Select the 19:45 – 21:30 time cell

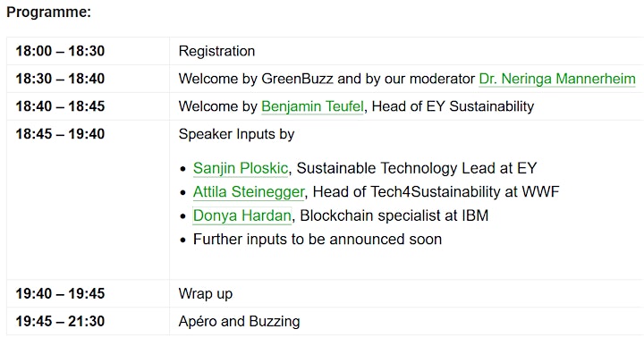click(88, 321)
